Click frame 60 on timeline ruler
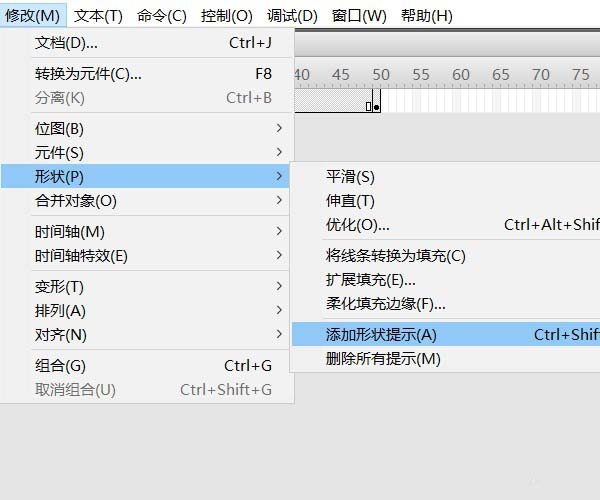The width and height of the screenshot is (600, 500). (x=461, y=75)
